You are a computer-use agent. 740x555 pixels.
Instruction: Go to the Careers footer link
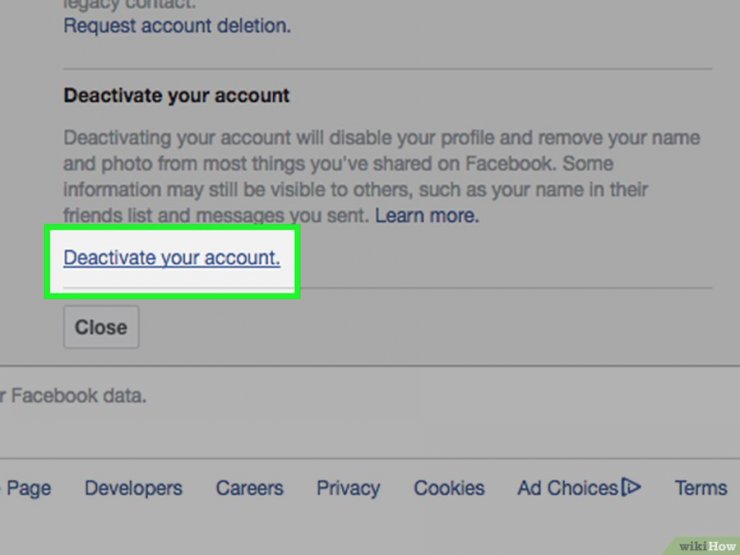click(249, 488)
